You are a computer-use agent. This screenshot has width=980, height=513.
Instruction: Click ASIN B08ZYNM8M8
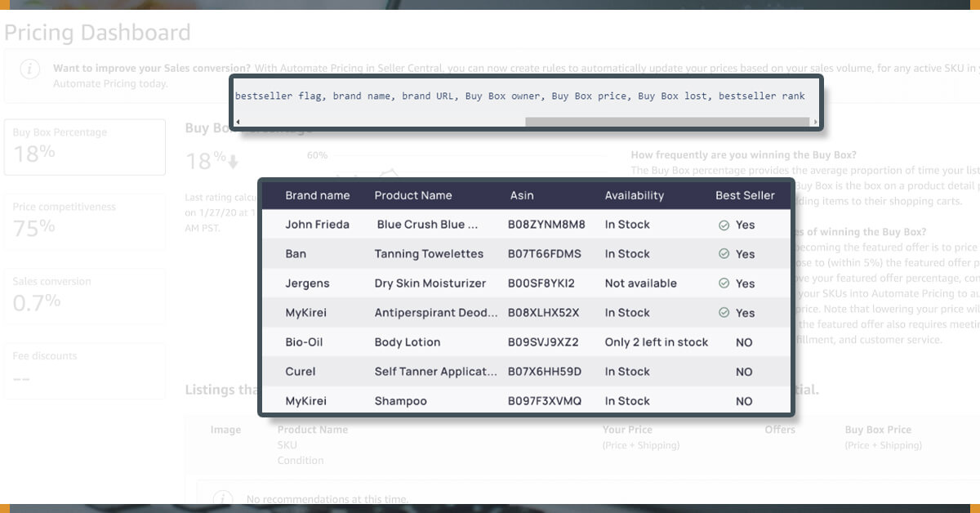tap(547, 225)
